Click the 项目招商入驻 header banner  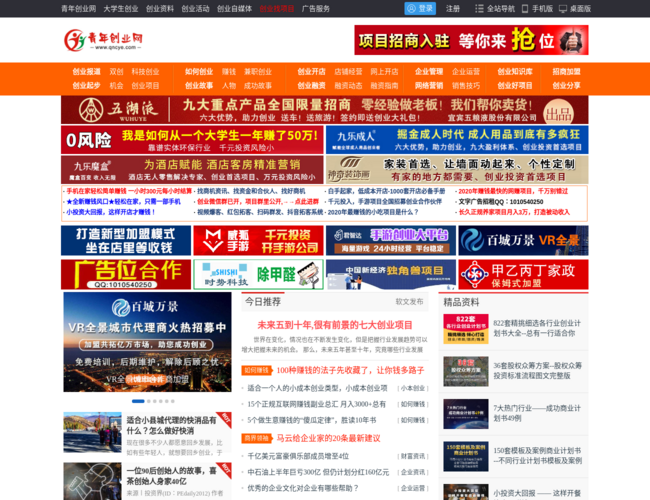pos(471,40)
